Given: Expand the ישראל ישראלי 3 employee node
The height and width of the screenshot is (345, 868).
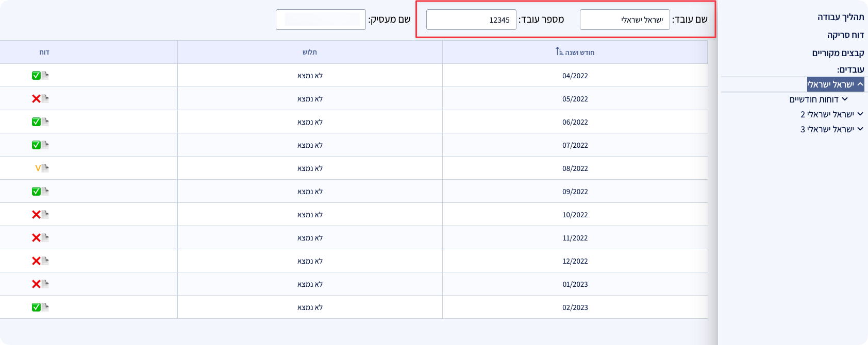Looking at the screenshot, I should pyautogui.click(x=860, y=129).
